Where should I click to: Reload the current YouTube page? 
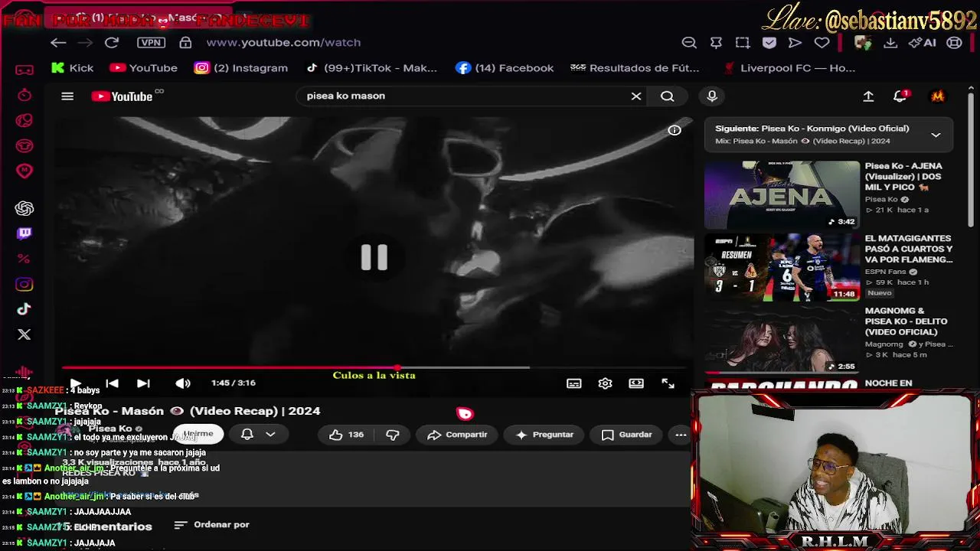112,43
